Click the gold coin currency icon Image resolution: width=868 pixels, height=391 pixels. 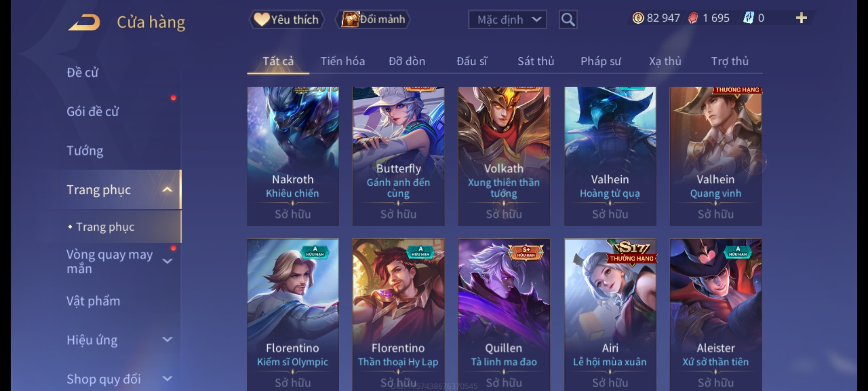(x=638, y=18)
